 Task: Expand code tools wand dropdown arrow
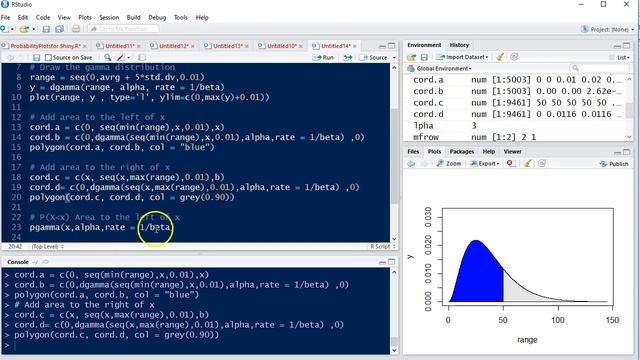129,58
